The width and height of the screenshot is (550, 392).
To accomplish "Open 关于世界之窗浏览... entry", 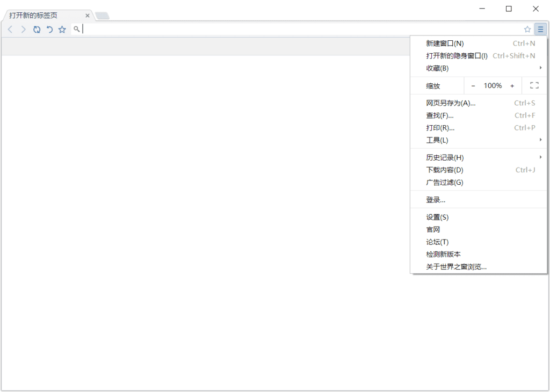I will [479, 267].
